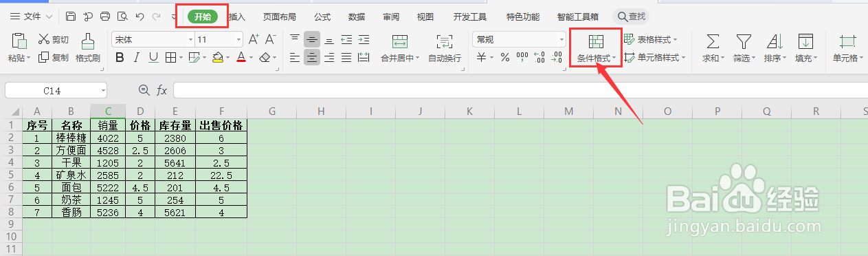
Task: Click Merge and Center 合并居中 icon
Action: click(400, 41)
